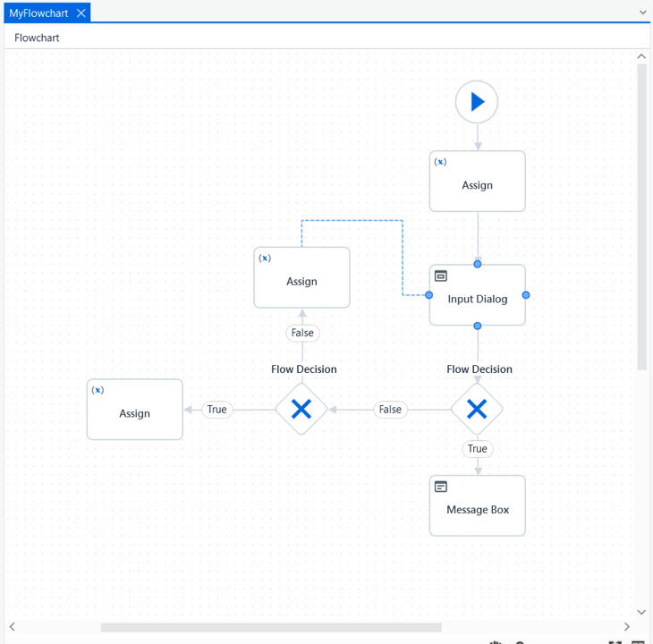Close the MyFlowchart tab
The height and width of the screenshot is (644, 653).
[x=81, y=13]
